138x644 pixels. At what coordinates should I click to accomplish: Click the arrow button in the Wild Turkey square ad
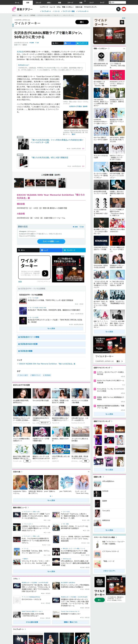pos(45,273)
